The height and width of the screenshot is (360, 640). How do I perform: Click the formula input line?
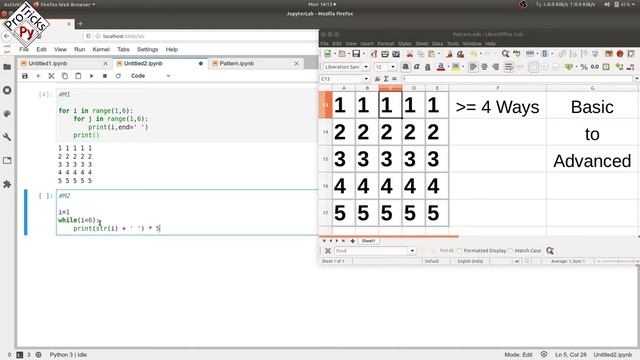coord(516,79)
